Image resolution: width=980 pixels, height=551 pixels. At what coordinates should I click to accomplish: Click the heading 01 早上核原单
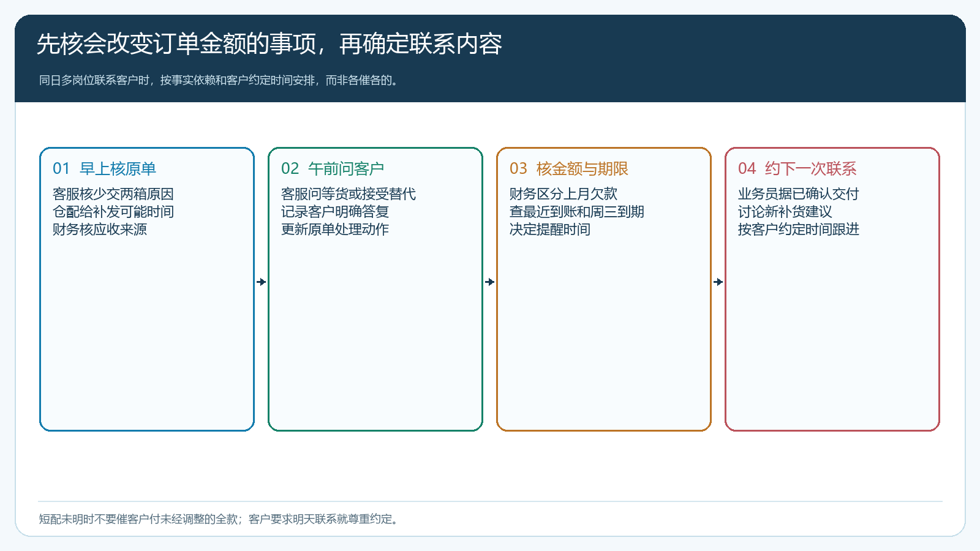pos(104,168)
